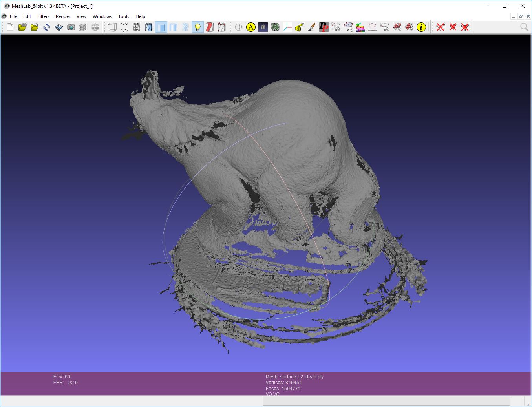This screenshot has width=532, height=407.
Task: Select the paintbrush Z-painting tool
Action: pos(311,27)
